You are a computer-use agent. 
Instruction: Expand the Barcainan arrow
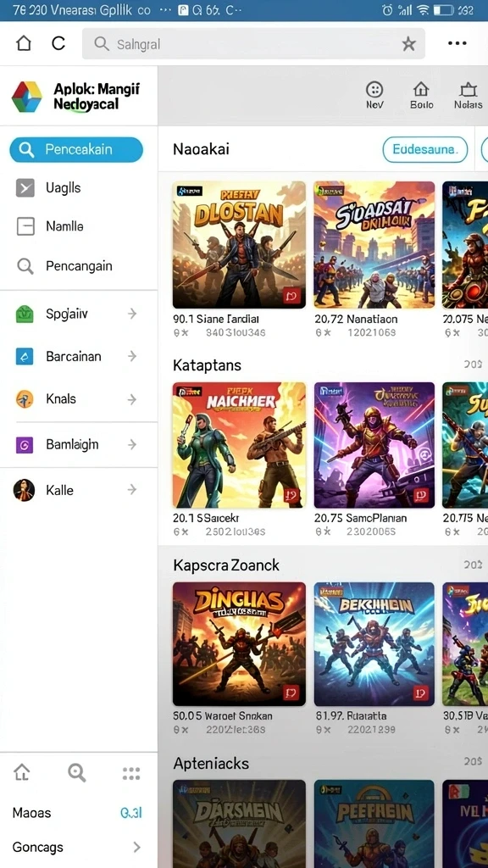pos(131,356)
